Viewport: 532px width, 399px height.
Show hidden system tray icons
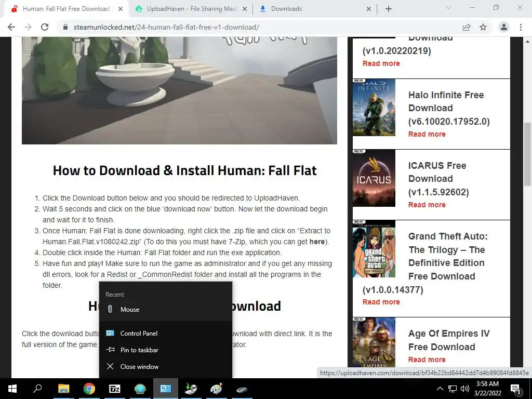coord(440,389)
